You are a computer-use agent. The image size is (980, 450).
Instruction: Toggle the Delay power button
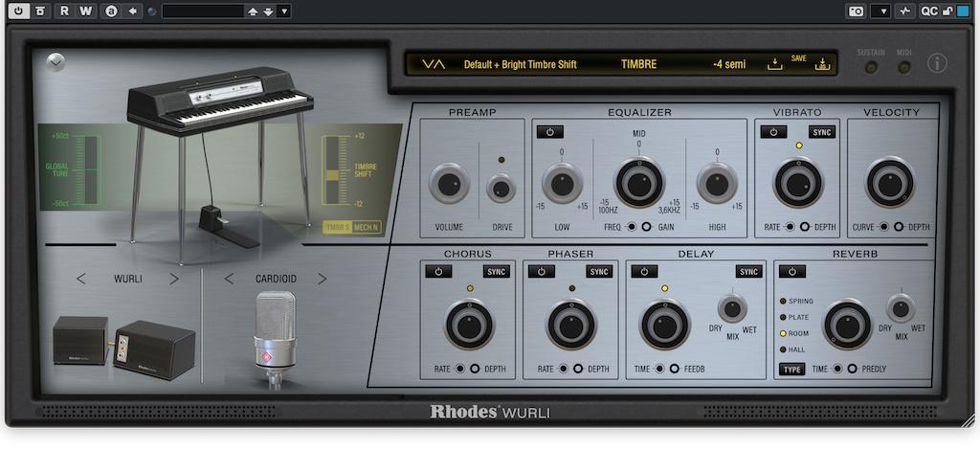coord(644,272)
